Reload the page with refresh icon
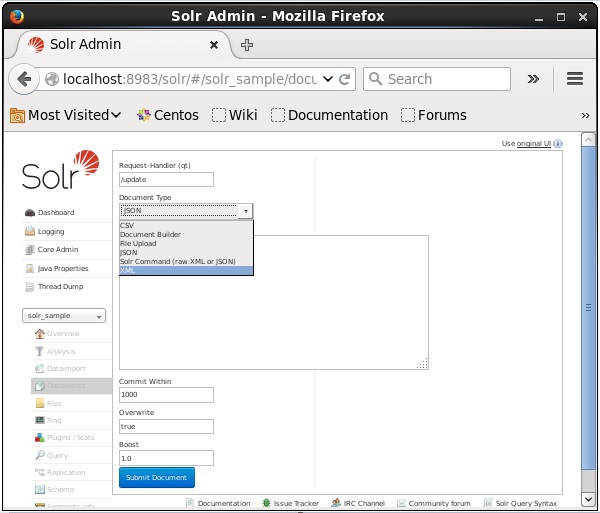 (345, 79)
